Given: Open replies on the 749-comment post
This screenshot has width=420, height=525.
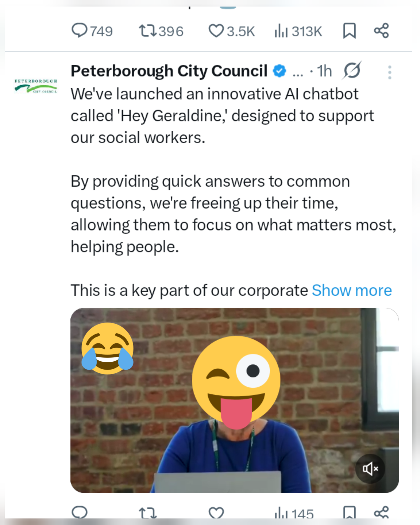Looking at the screenshot, I should (79, 31).
